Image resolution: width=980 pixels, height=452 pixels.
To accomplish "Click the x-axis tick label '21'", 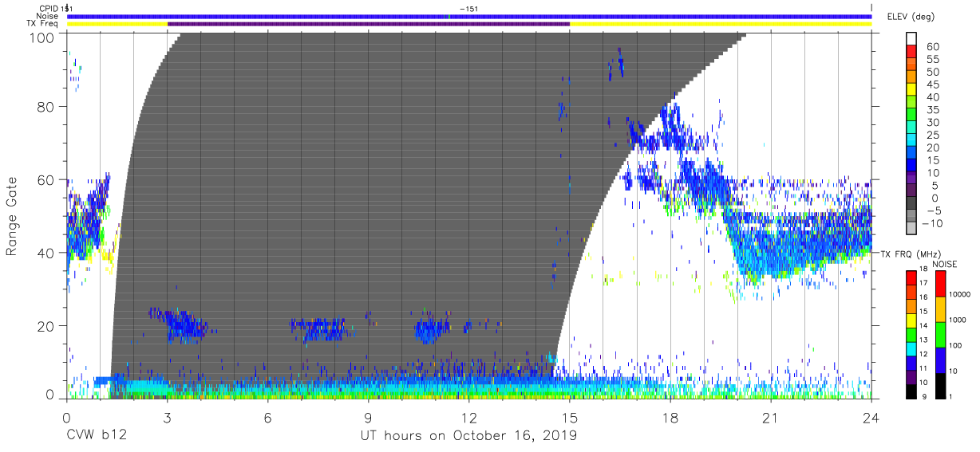I will pos(770,416).
